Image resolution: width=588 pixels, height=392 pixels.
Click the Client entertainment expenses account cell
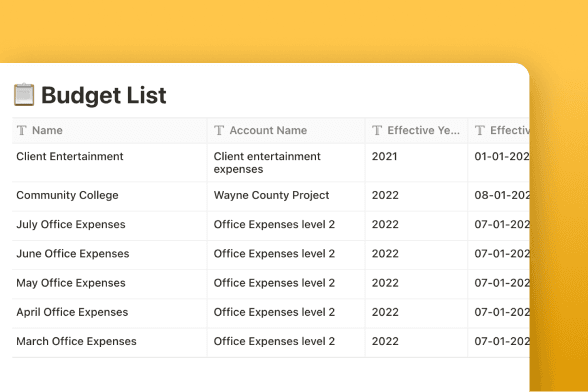coord(286,162)
